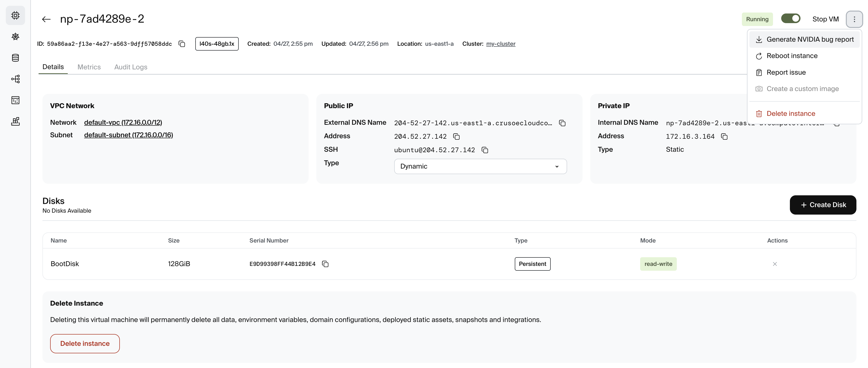Copy the BootDisk serial number

pos(325,264)
